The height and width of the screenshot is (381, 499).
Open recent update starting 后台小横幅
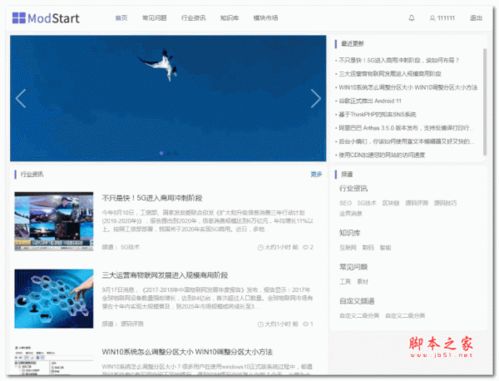(x=405, y=141)
